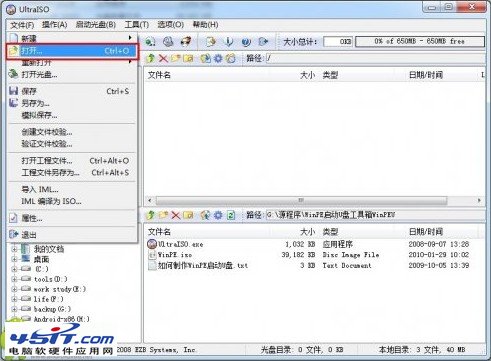Click the question-mark help toolbar icon
The width and height of the screenshot is (491, 361).
pyautogui.click(x=246, y=42)
